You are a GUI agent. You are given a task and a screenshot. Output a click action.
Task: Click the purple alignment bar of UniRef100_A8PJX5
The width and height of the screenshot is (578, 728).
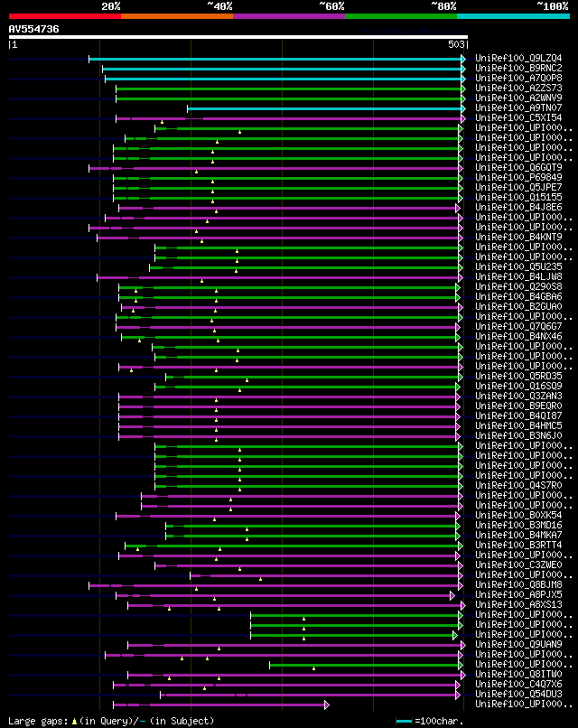(x=285, y=596)
